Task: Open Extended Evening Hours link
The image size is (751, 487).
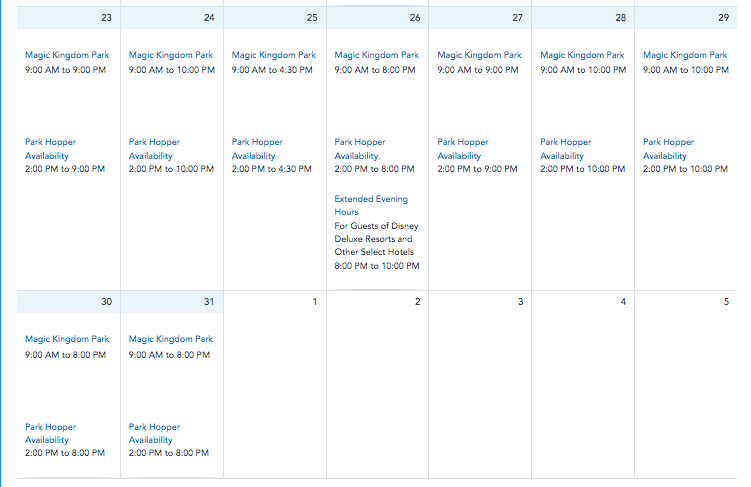Action: pos(371,206)
